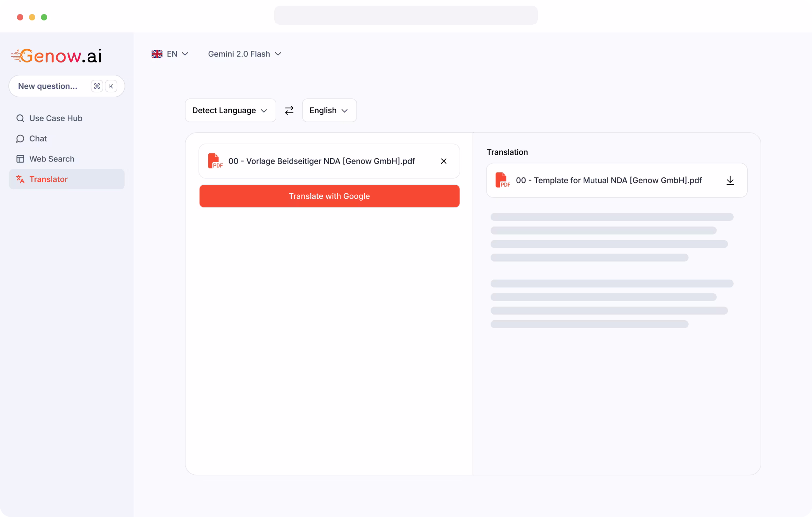The width and height of the screenshot is (812, 517).
Task: Open the English target language dropdown
Action: pos(329,110)
